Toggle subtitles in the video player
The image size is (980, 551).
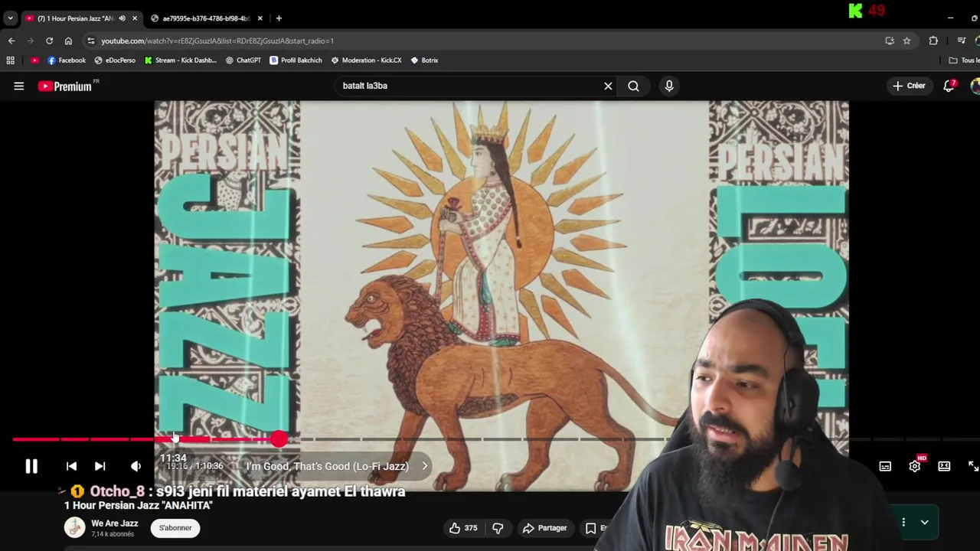point(885,466)
